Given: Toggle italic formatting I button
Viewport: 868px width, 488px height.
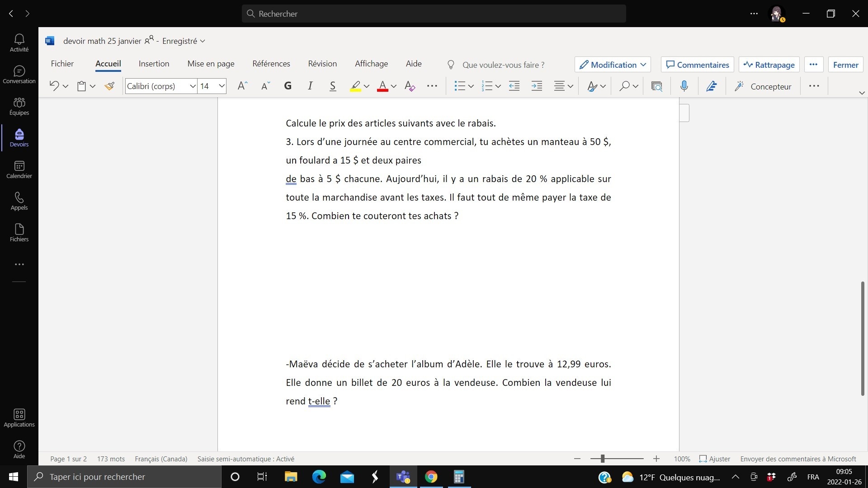Looking at the screenshot, I should point(310,86).
